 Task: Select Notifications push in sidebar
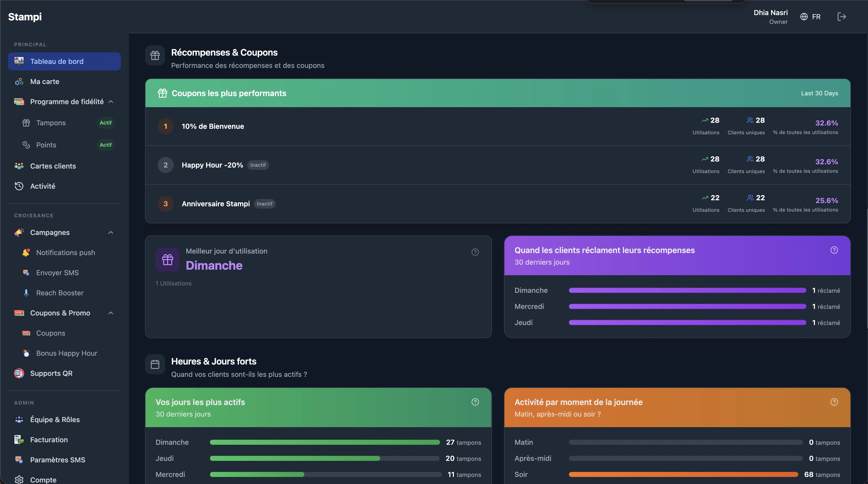[65, 253]
